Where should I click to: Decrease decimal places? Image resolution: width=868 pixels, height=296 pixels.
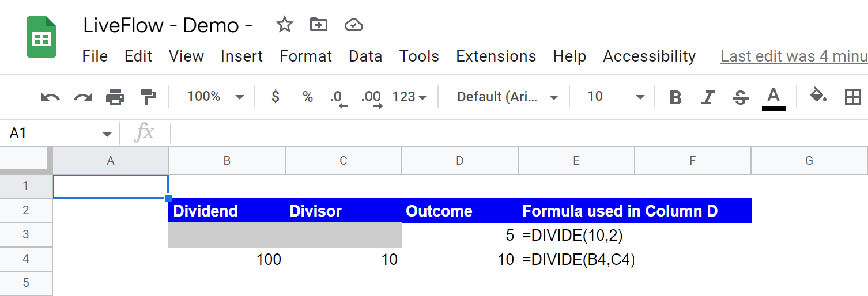pos(338,98)
